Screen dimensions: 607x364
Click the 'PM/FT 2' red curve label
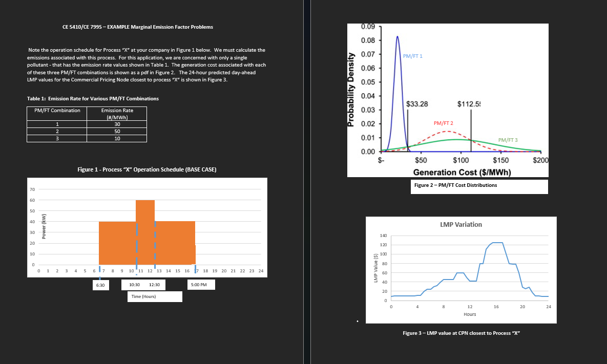click(x=443, y=123)
